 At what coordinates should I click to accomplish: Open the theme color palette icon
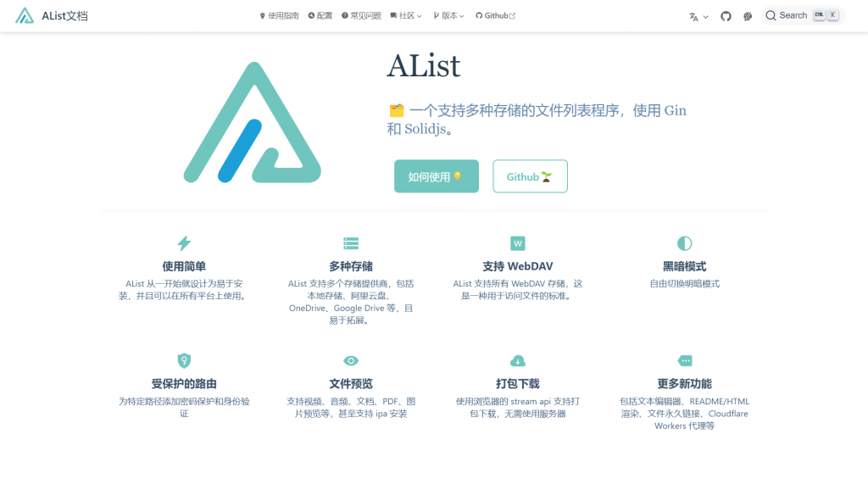(x=748, y=16)
